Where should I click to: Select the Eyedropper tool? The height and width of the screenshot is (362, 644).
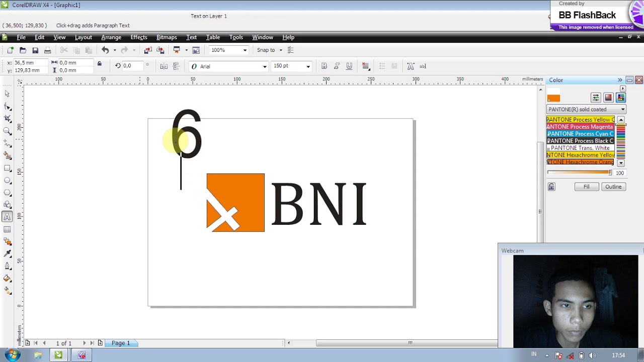coord(7,254)
